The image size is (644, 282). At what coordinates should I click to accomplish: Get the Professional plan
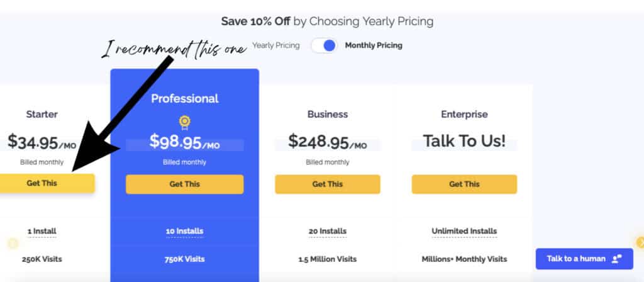(184, 184)
